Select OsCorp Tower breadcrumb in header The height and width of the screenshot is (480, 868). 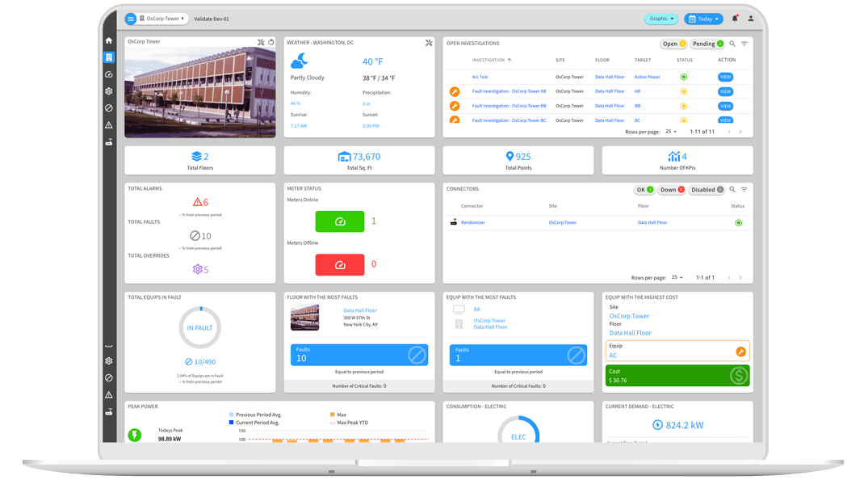point(161,19)
